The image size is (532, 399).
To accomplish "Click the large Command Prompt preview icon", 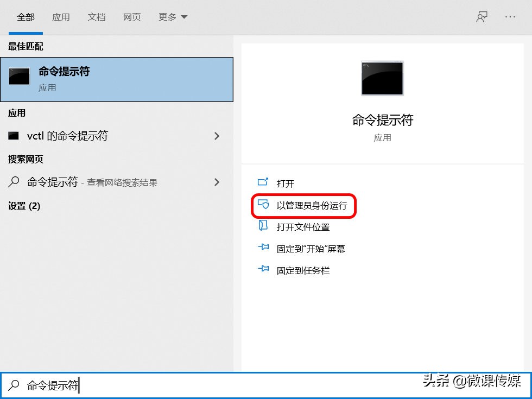I will (382, 78).
